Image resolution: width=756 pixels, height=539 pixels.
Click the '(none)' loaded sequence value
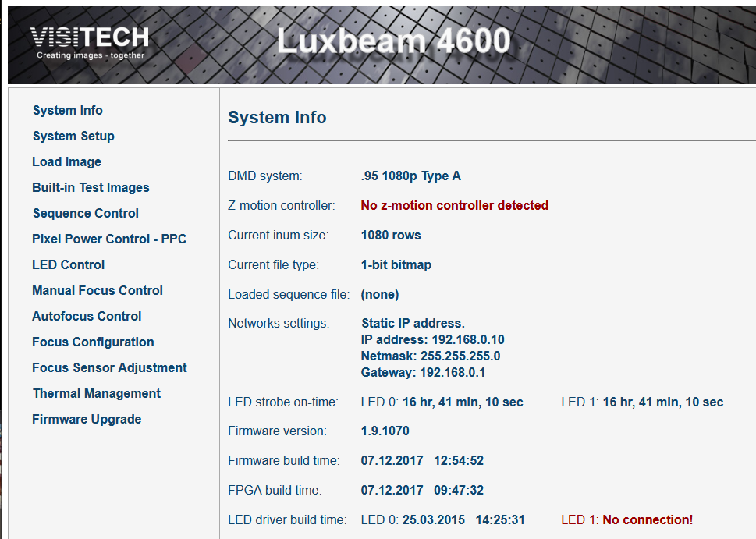[380, 295]
